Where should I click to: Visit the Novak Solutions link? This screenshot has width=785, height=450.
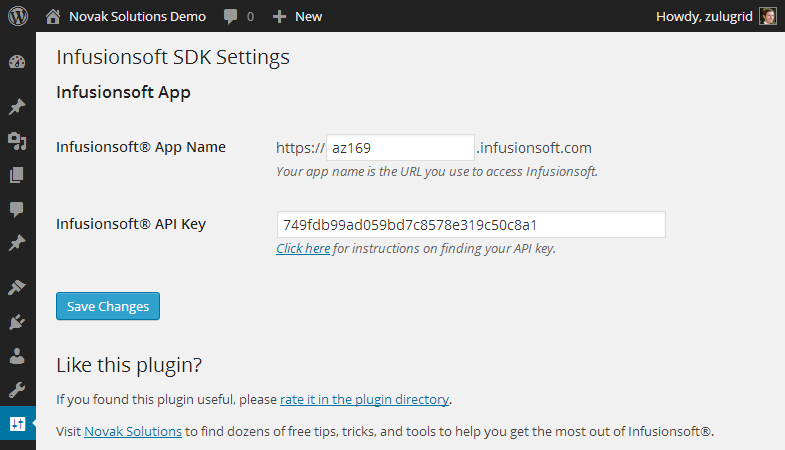[133, 431]
